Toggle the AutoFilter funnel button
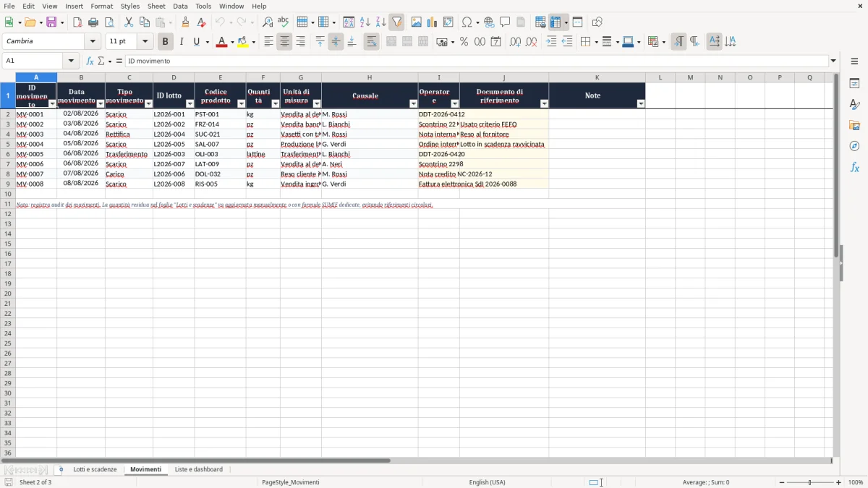 tap(397, 22)
